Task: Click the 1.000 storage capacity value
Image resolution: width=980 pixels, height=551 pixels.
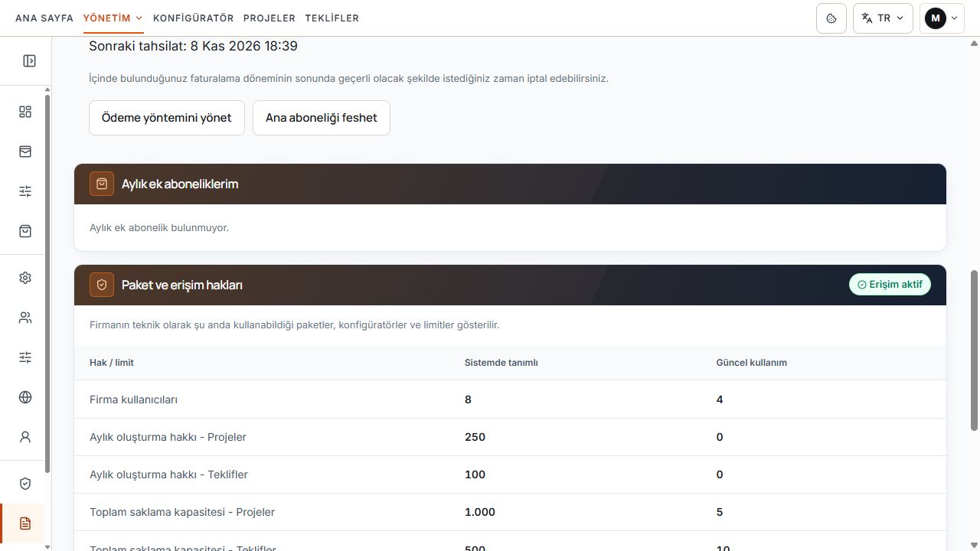Action: [x=480, y=512]
